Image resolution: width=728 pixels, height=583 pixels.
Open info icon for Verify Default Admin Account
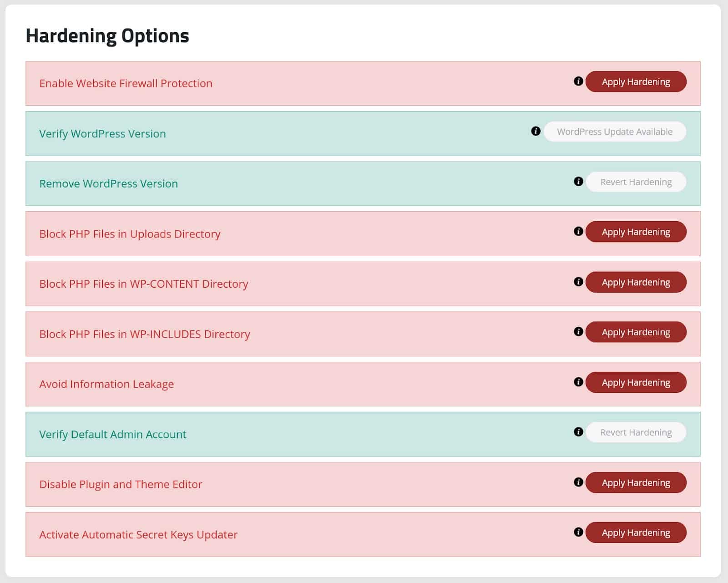click(578, 432)
